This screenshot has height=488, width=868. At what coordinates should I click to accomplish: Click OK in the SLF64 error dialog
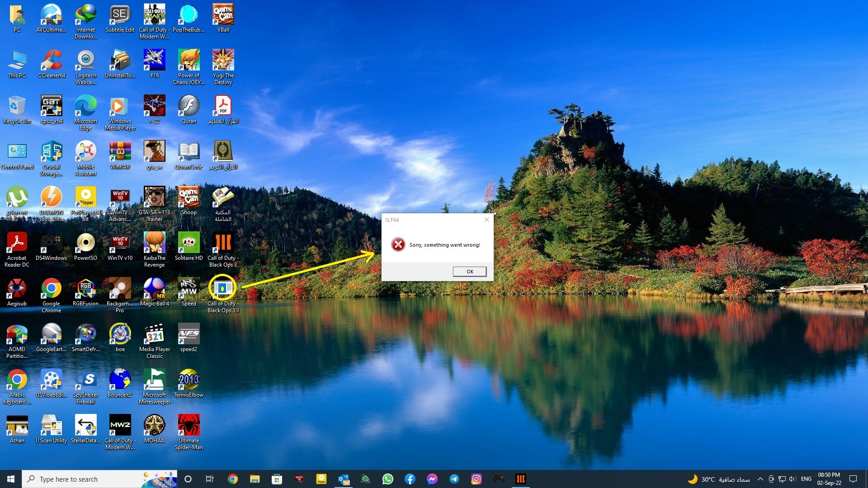[x=470, y=272]
